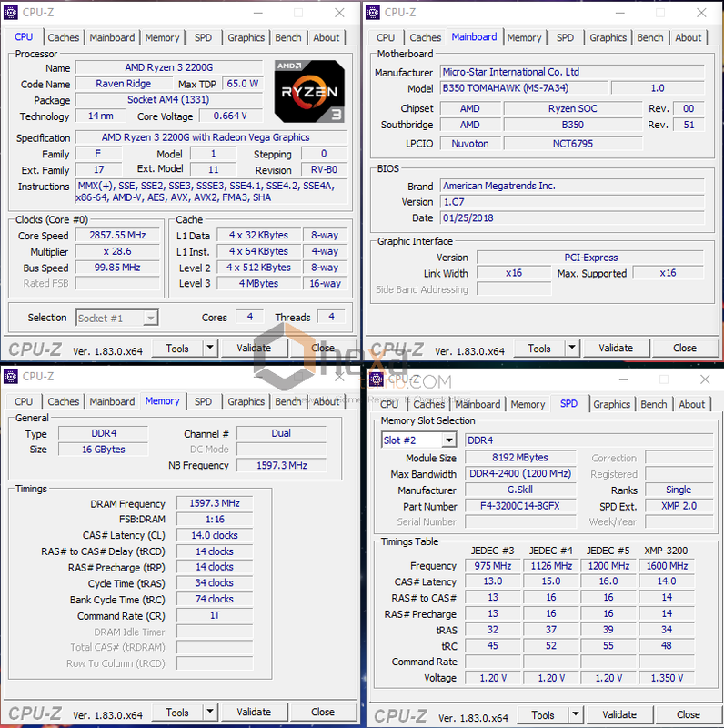Click the CPU-Z app icon in the Memory window title bar

point(11,377)
